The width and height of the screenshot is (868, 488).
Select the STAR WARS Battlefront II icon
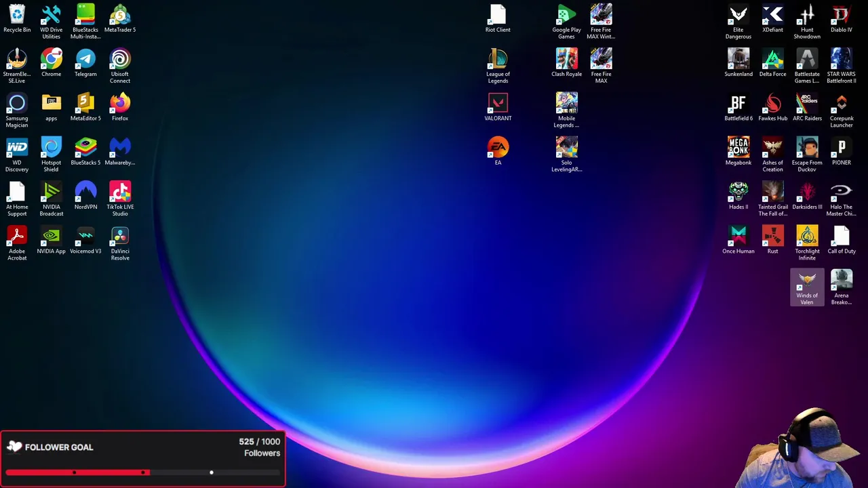842,58
